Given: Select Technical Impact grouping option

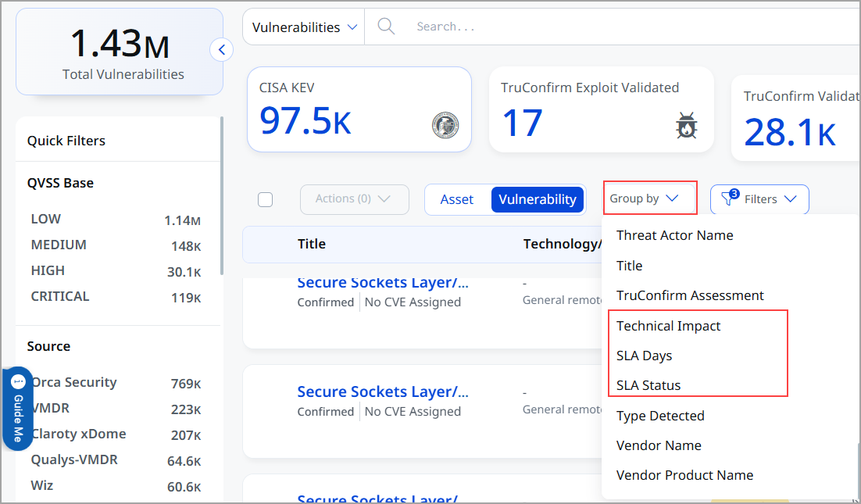Looking at the screenshot, I should 668,326.
